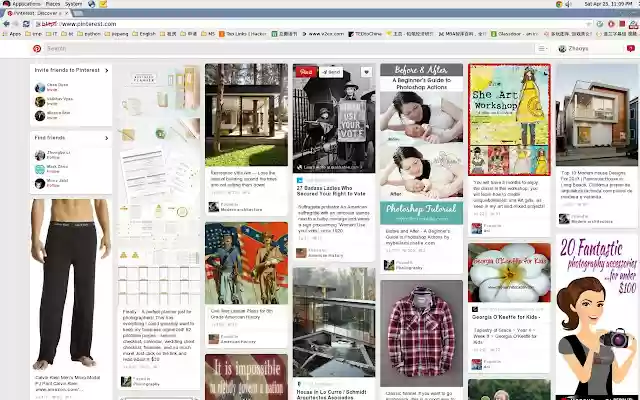This screenshot has height=400, width=640.
Task: Go back with the browser back arrow
Action: pyautogui.click(x=6, y=24)
